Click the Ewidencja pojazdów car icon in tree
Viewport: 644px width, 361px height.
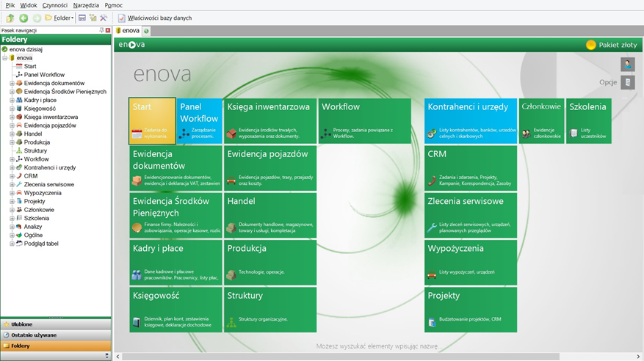click(x=19, y=125)
